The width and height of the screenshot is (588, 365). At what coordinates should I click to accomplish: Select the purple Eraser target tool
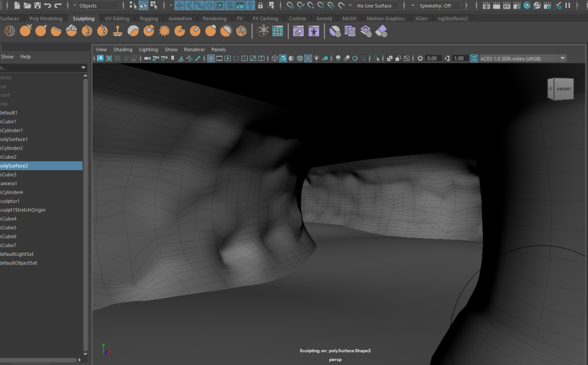(381, 31)
